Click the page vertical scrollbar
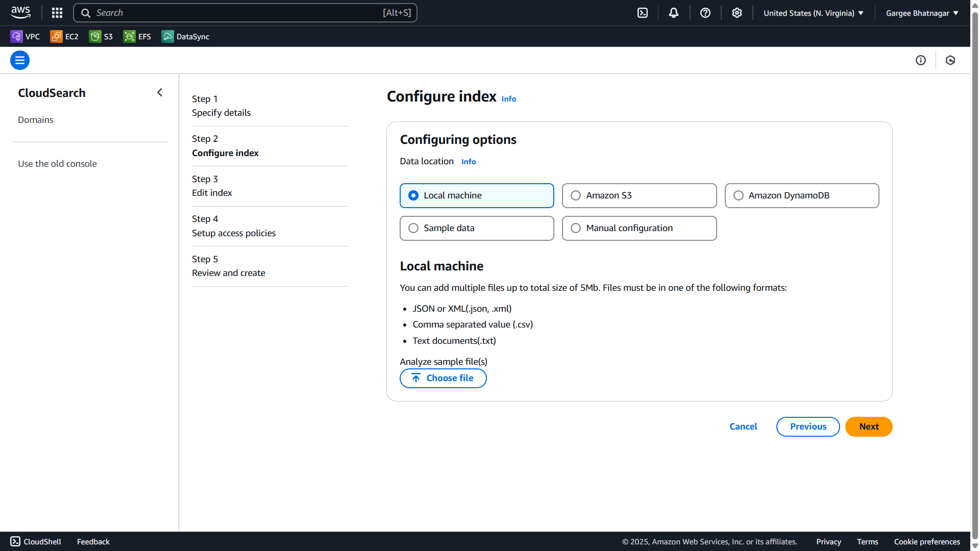980x551 pixels. click(x=975, y=275)
